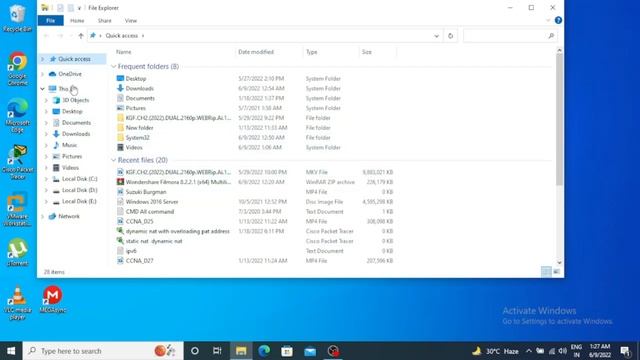
Task: Select the Suzuki Burgman MP4 file
Action: tap(146, 192)
